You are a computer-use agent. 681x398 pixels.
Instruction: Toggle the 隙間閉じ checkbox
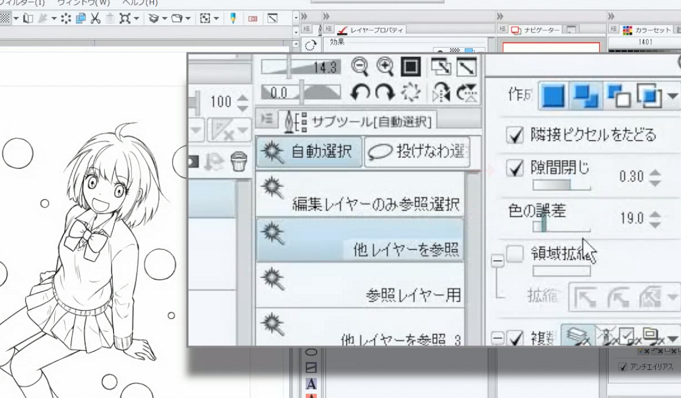pyautogui.click(x=515, y=168)
